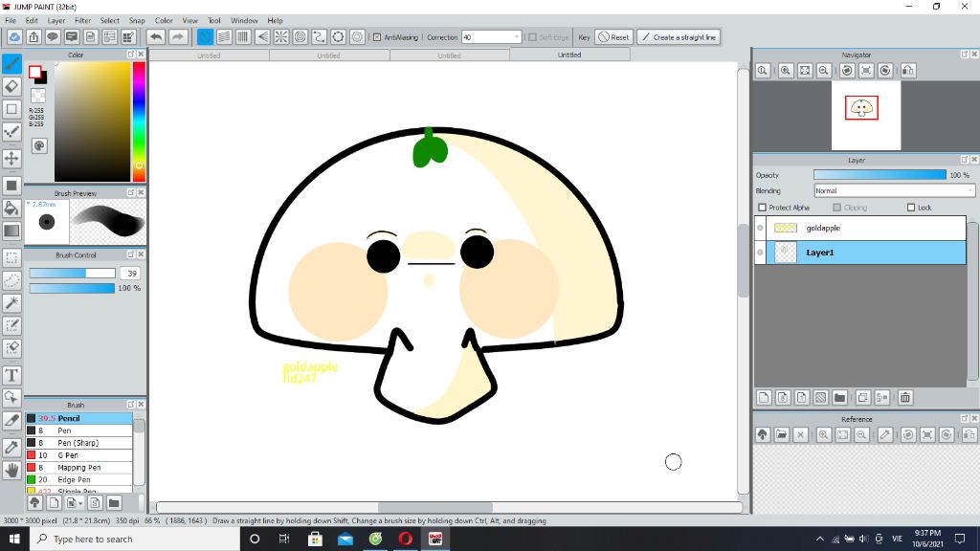Undock the Layer panel
This screenshot has width=980, height=551.
(x=965, y=160)
